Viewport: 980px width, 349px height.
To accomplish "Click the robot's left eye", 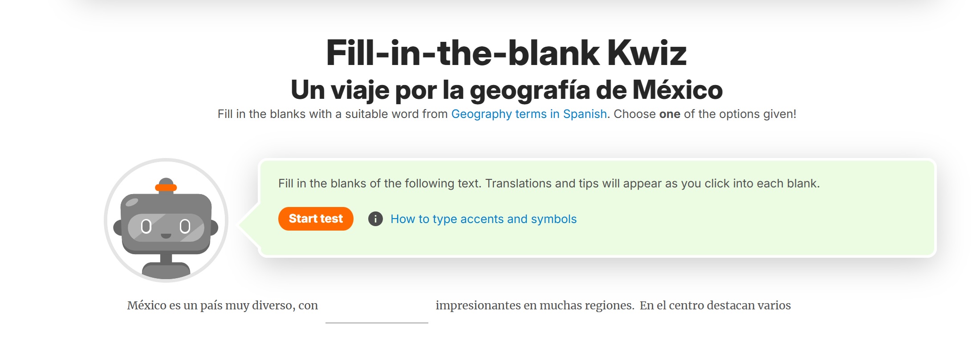I will 146,227.
